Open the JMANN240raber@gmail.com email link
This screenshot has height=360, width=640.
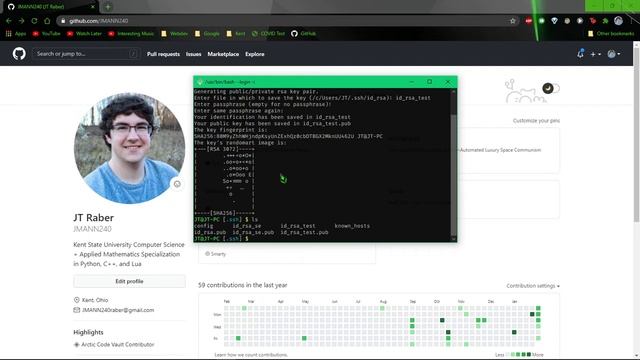point(118,310)
